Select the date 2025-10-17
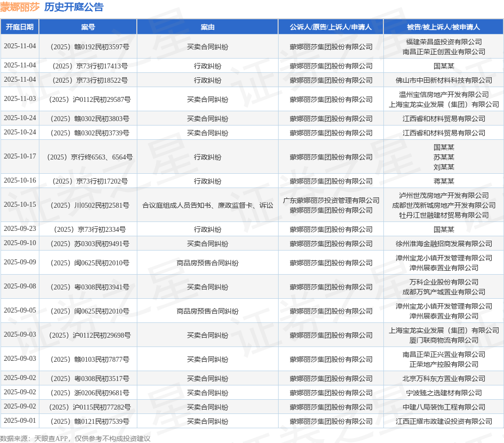504x443 pixels. 20,156
